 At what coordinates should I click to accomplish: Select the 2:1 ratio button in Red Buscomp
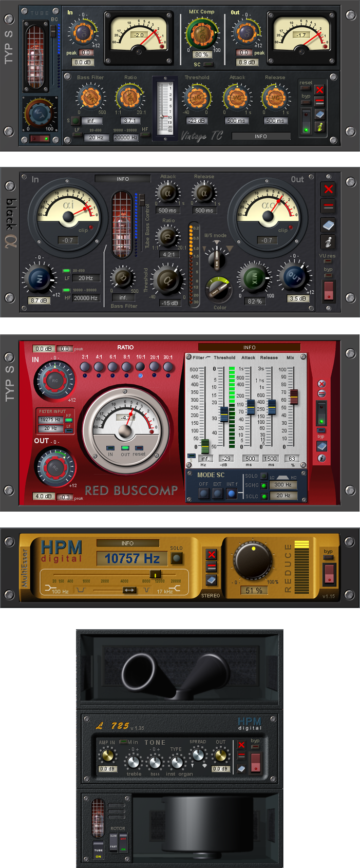[85, 367]
